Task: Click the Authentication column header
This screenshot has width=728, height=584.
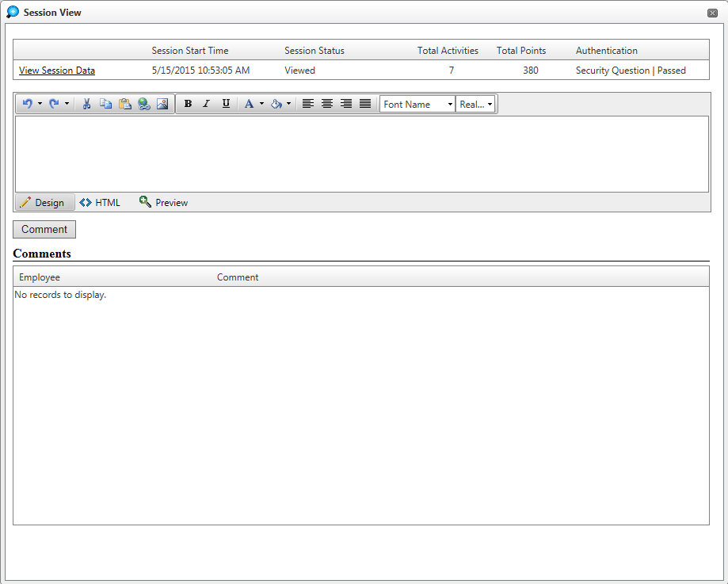Action: pyautogui.click(x=606, y=50)
